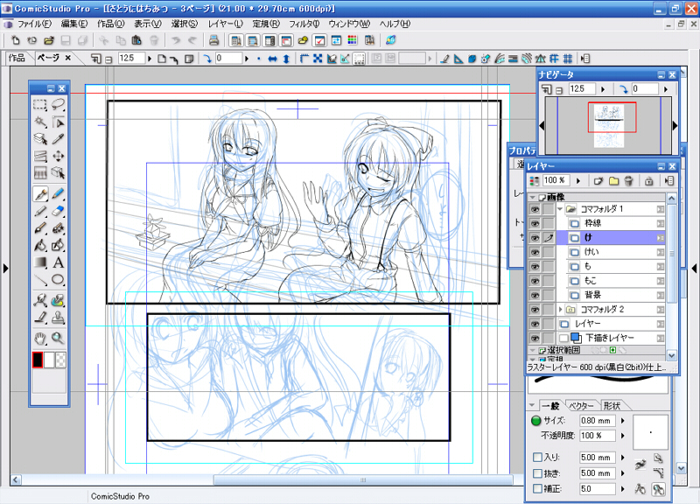The width and height of the screenshot is (700, 504).
Task: Hide the もこ layer
Action: (x=534, y=281)
